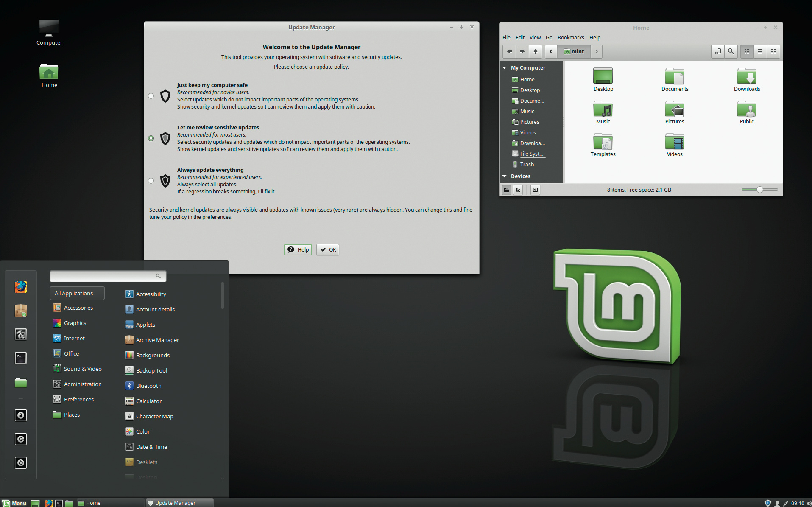Select 'Just keep my computer safe' option
Viewport: 812px width, 507px height.
click(151, 96)
